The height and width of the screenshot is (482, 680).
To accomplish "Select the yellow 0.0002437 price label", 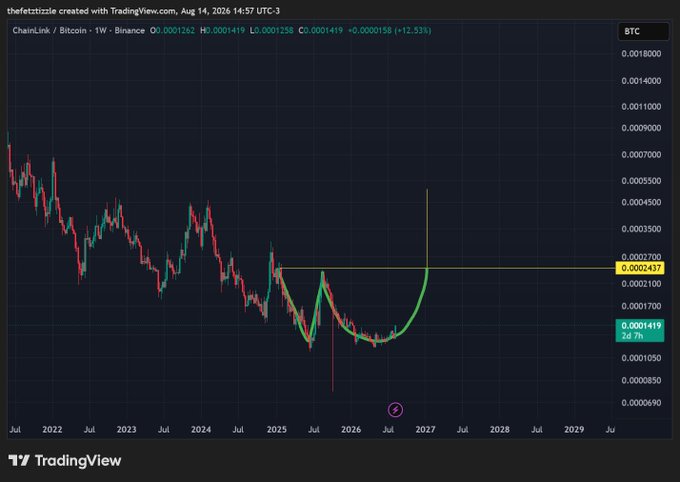I will click(640, 268).
